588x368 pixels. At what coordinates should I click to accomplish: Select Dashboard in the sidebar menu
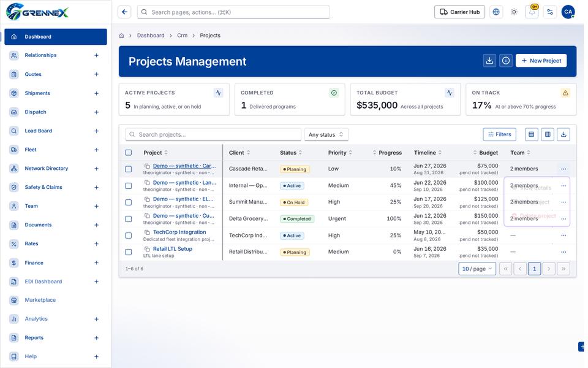click(x=56, y=37)
